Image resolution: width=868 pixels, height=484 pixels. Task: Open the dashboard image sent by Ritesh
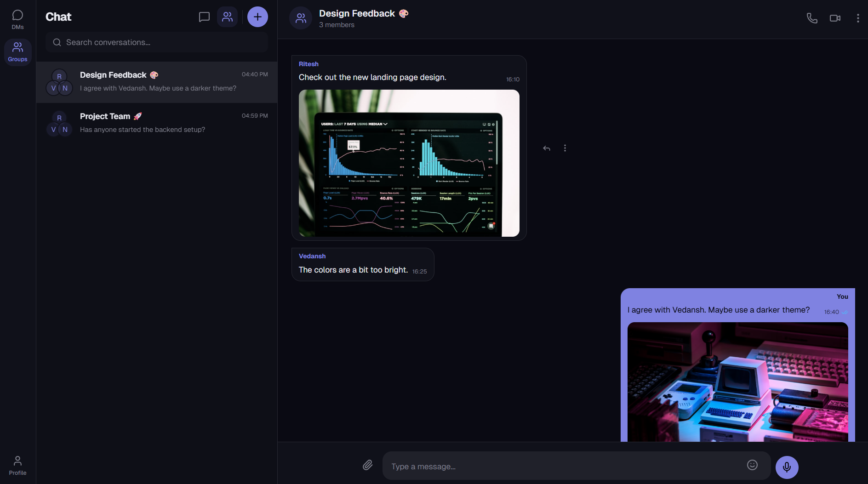point(409,163)
